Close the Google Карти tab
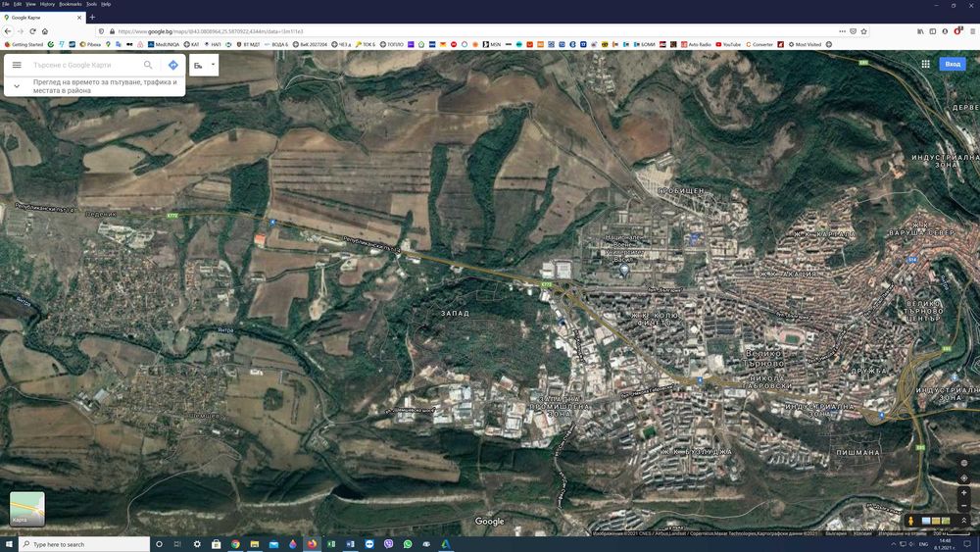The height and width of the screenshot is (552, 980). click(79, 18)
